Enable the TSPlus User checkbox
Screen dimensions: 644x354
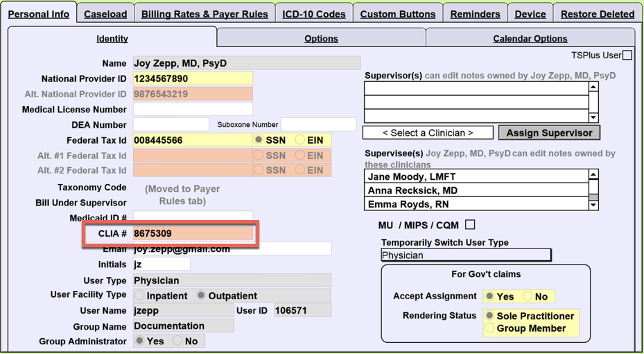coord(627,56)
